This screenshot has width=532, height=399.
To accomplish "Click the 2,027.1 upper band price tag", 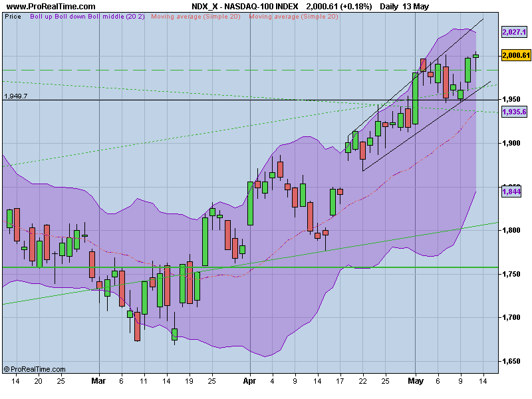I will coord(515,32).
